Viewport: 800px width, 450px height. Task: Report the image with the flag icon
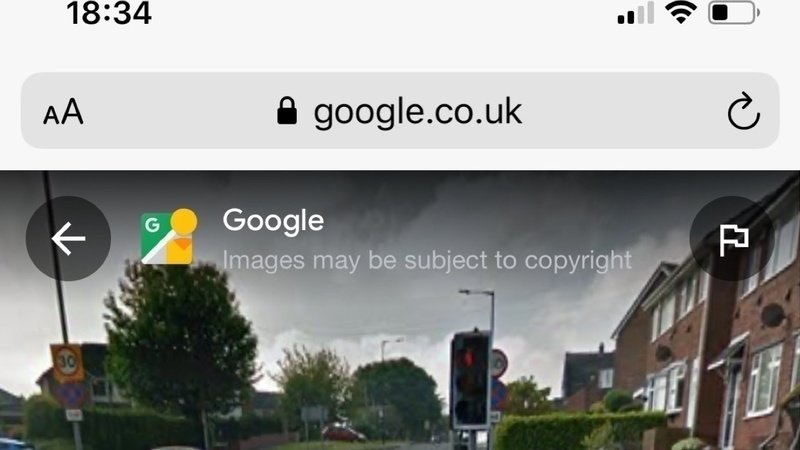click(733, 238)
